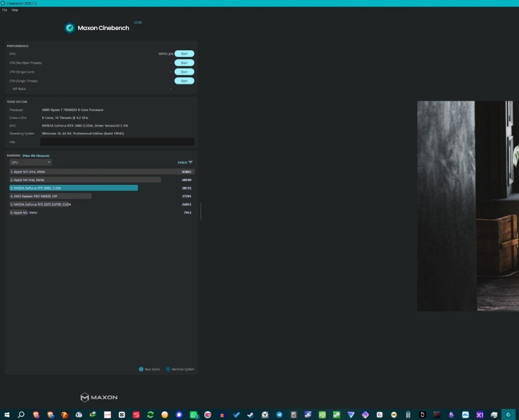Click the 83865 score value
This screenshot has height=420, width=519.
pyautogui.click(x=187, y=172)
